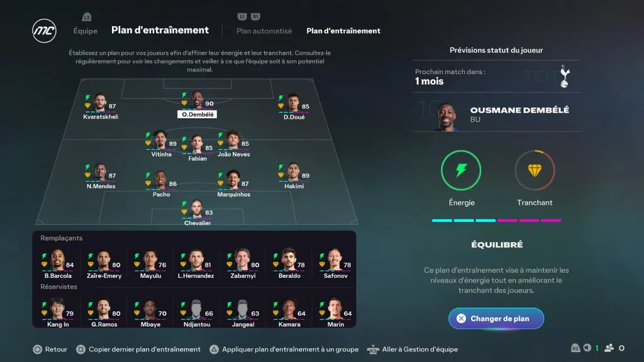Viewport: 644px width, 362px height.
Task: Click the energy-sharpness balance bar
Action: point(496,221)
